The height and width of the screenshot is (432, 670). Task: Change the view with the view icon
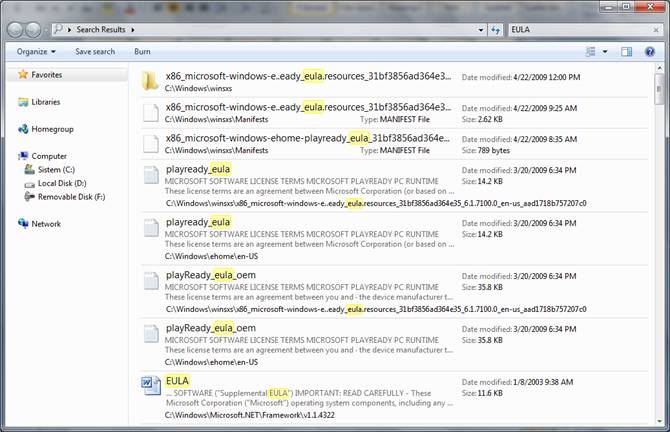click(x=591, y=52)
